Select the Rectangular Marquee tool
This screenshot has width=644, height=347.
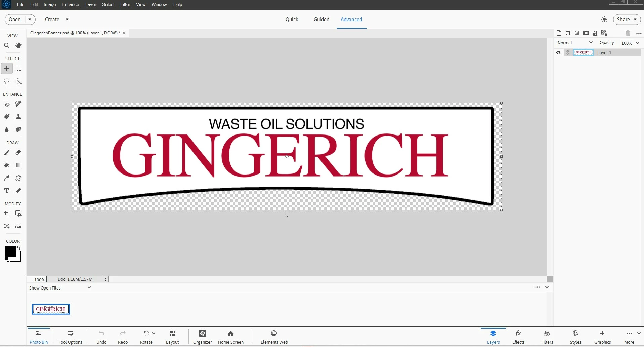click(x=18, y=68)
